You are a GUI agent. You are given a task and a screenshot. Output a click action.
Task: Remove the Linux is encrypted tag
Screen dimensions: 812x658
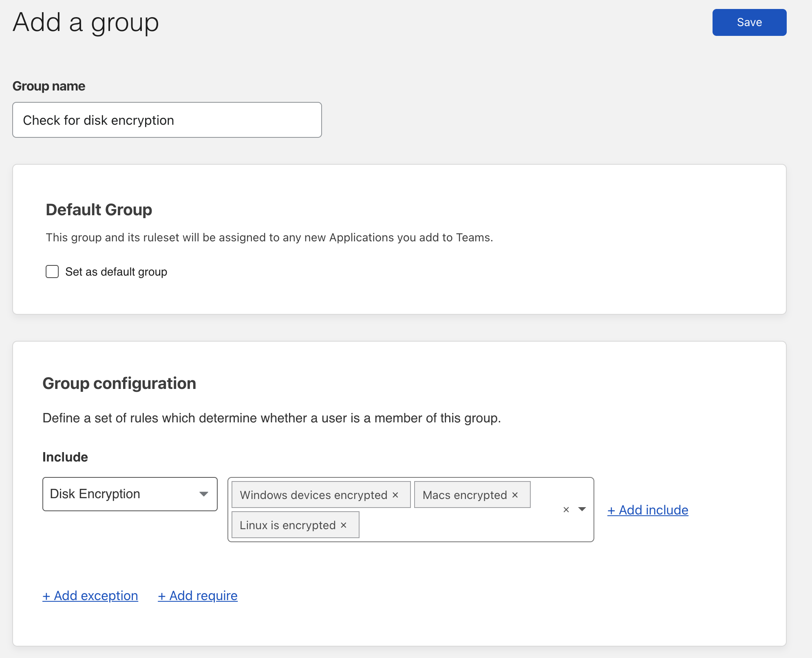point(344,525)
